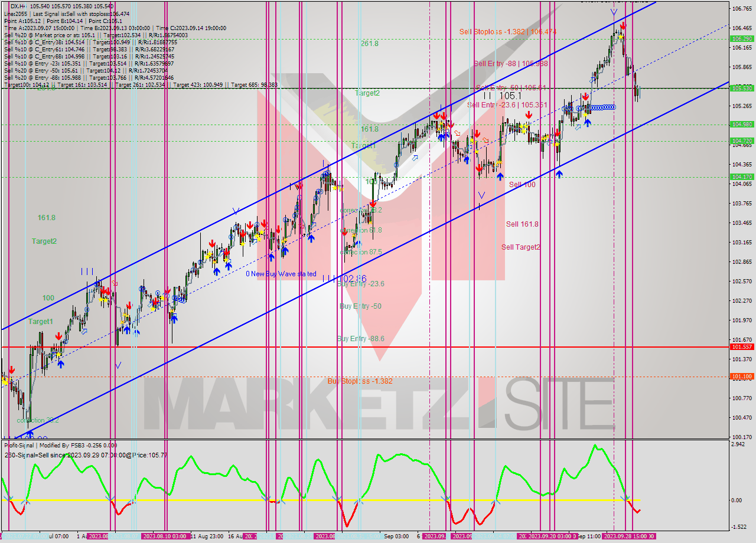Click the 'Sell Entry -88 | 105.988' label

click(x=510, y=63)
